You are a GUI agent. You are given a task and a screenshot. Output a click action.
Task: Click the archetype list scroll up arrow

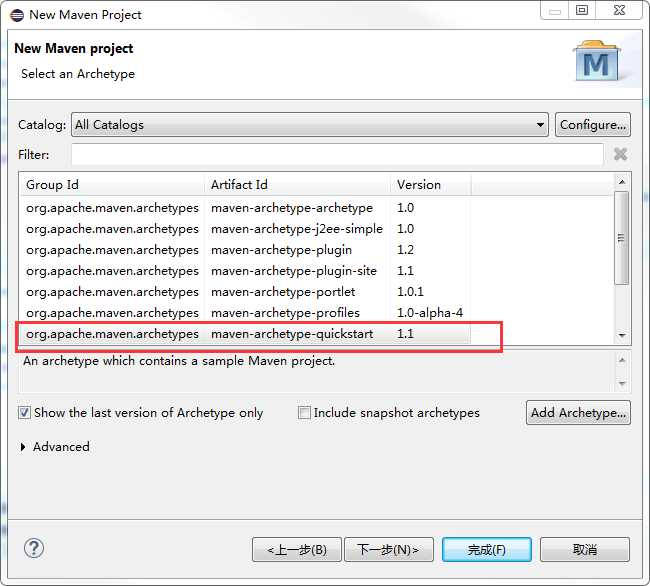point(622,182)
